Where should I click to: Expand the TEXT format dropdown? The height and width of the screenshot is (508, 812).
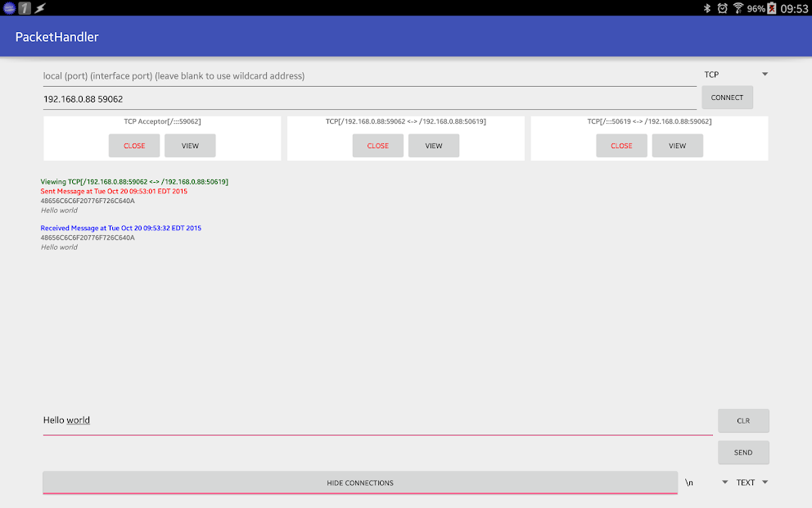pos(751,483)
